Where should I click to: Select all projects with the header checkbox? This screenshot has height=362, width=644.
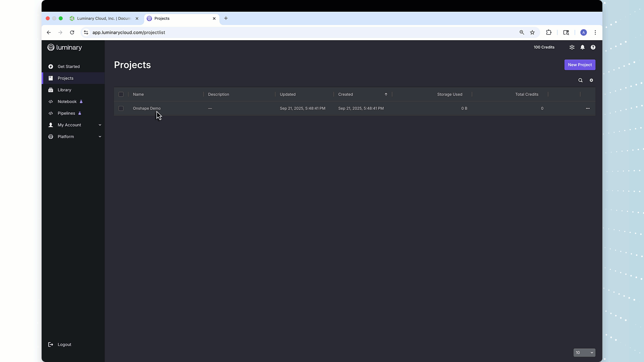pos(121,94)
